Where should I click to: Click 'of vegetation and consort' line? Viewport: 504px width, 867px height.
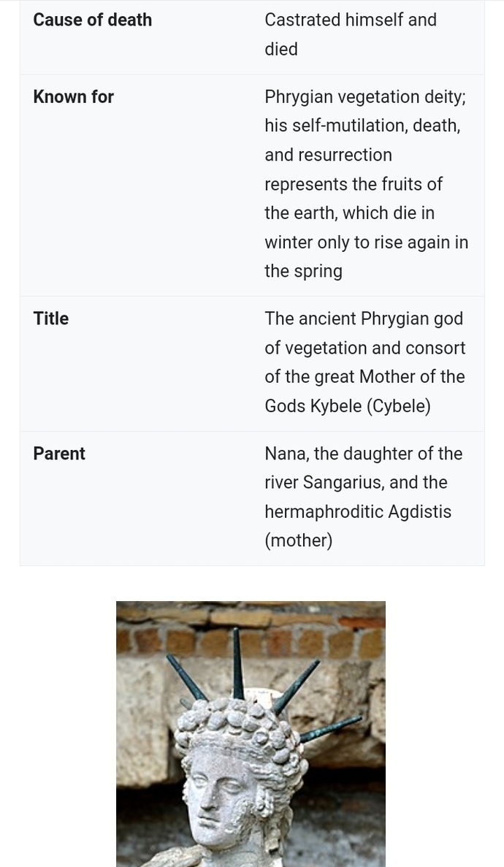point(364,348)
